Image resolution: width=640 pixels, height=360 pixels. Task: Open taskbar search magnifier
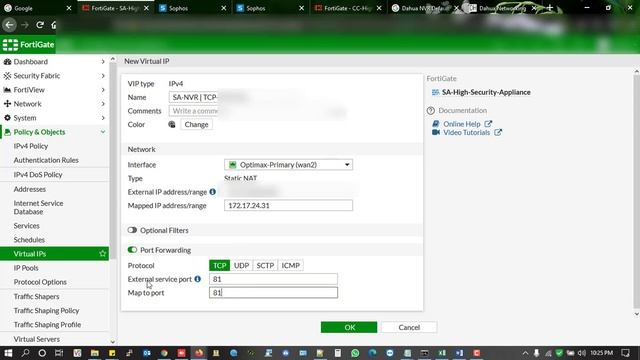coord(25,353)
